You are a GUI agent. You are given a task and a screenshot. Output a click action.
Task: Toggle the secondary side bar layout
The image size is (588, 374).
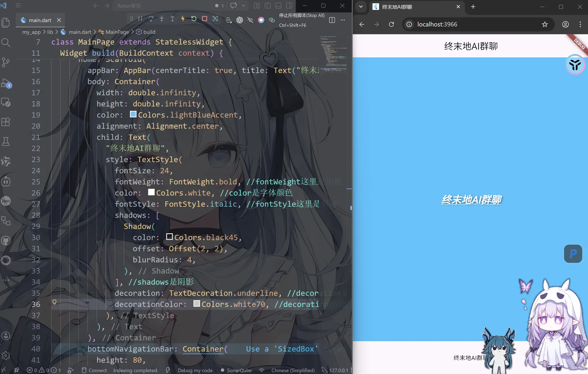(x=289, y=6)
